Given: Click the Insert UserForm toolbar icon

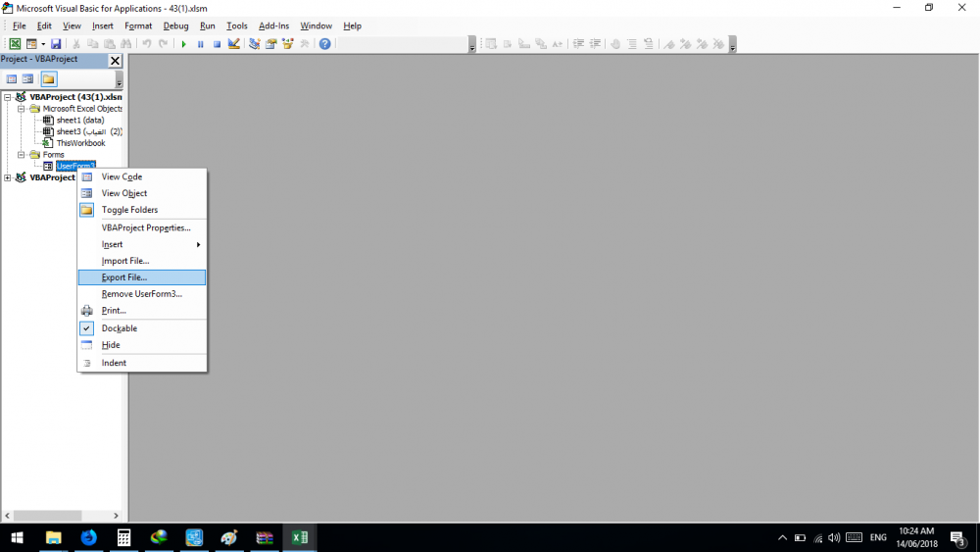Looking at the screenshot, I should 30,44.
